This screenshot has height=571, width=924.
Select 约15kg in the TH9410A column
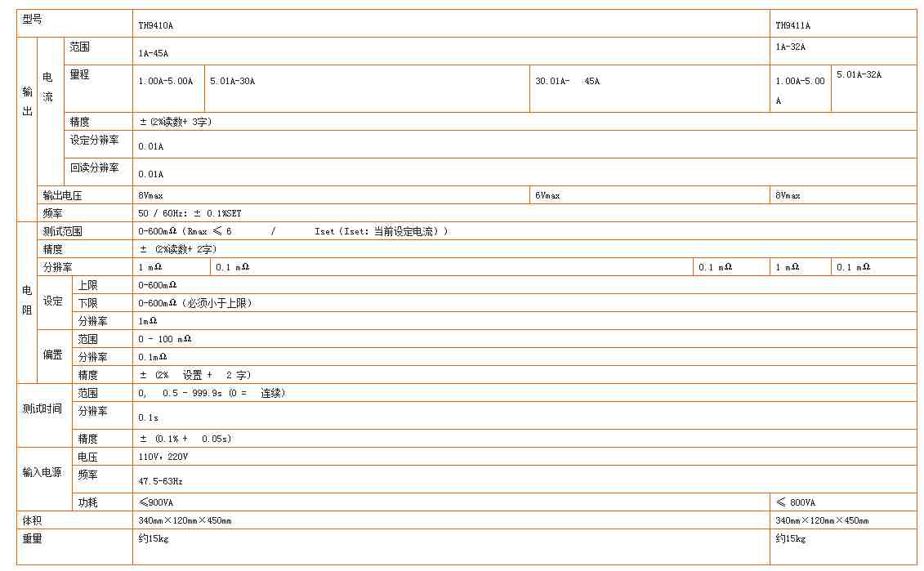tap(154, 538)
